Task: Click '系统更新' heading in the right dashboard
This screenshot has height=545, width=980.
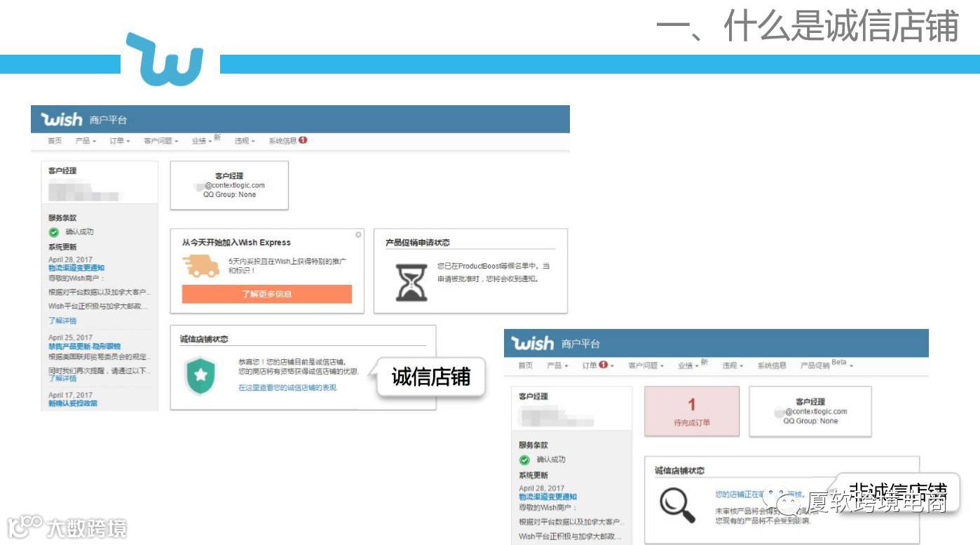Action: click(533, 475)
